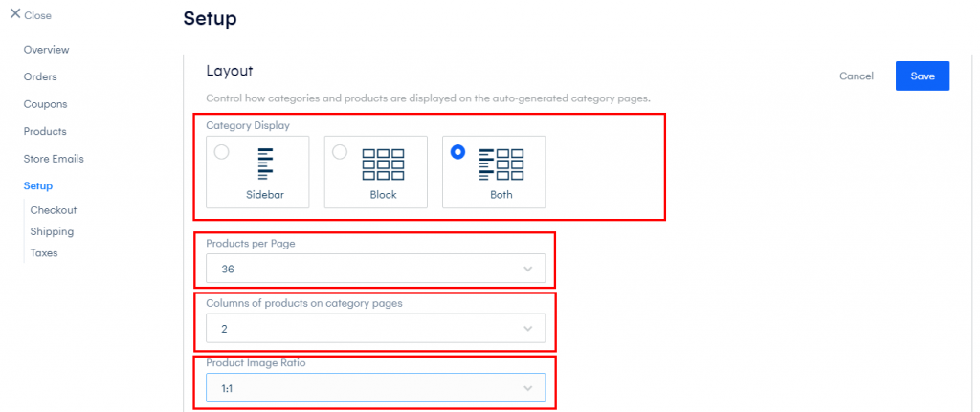Open the Checkout sub-item
Image resolution: width=980 pixels, height=412 pixels.
[54, 210]
